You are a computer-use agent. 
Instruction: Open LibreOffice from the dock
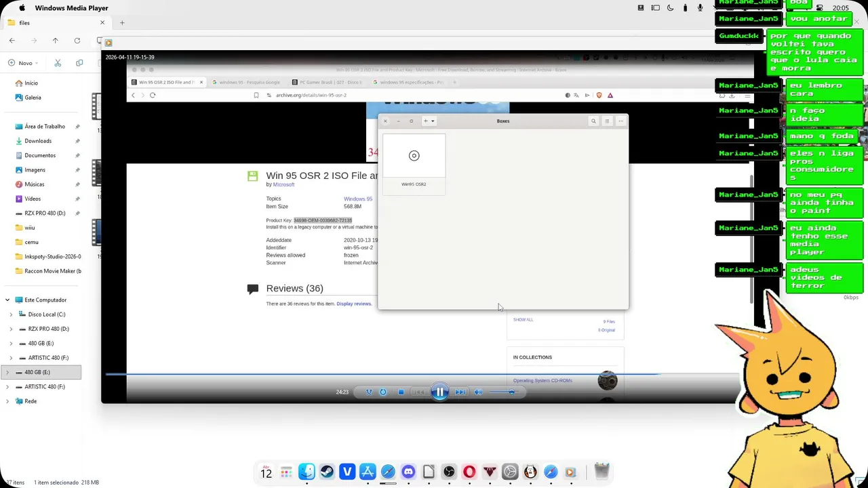tap(429, 472)
